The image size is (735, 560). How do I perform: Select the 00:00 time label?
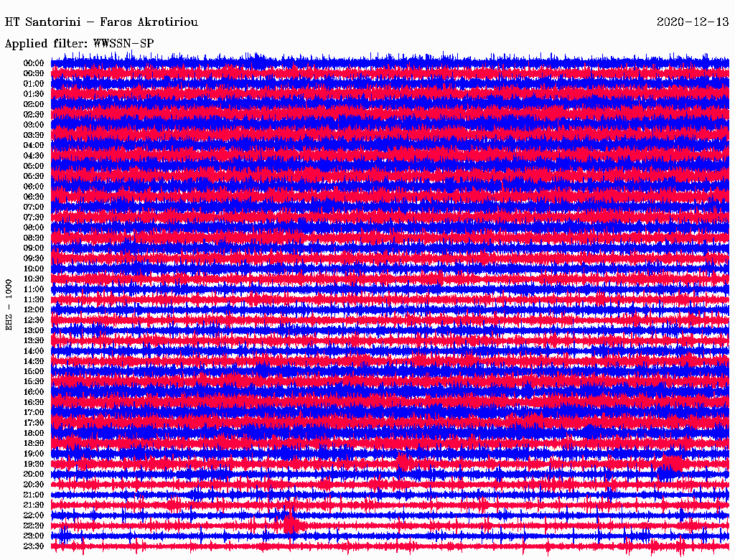(34, 63)
